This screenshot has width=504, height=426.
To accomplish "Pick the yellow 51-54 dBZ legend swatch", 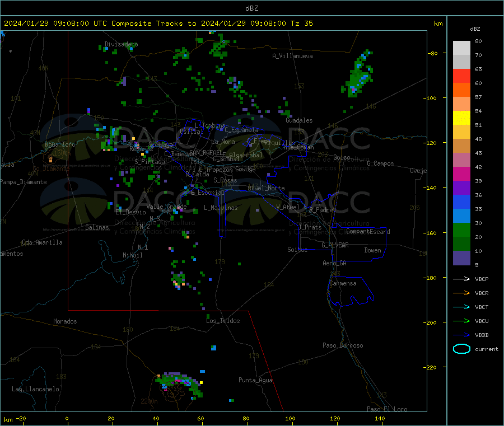I will [x=461, y=118].
